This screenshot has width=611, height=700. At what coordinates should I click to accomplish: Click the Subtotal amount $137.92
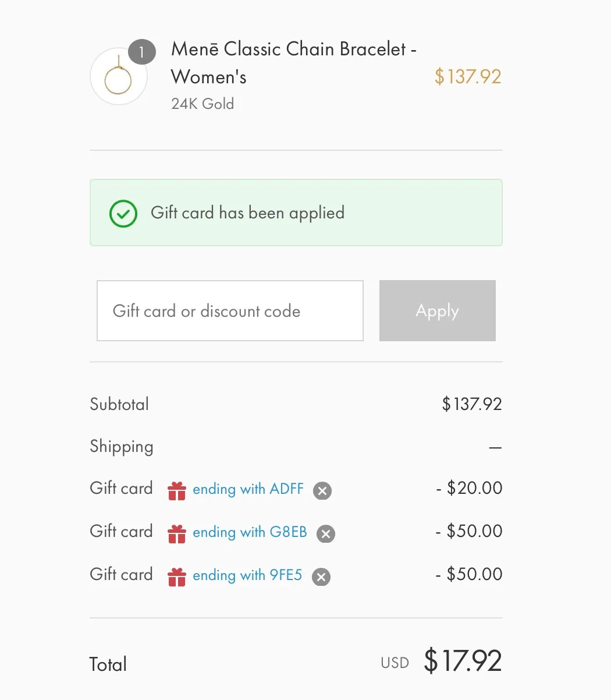point(472,404)
